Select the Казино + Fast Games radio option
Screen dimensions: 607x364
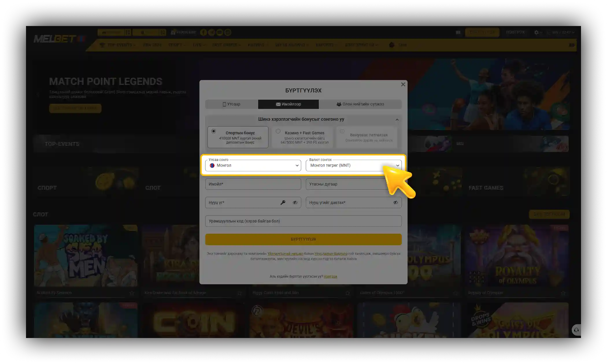278,131
